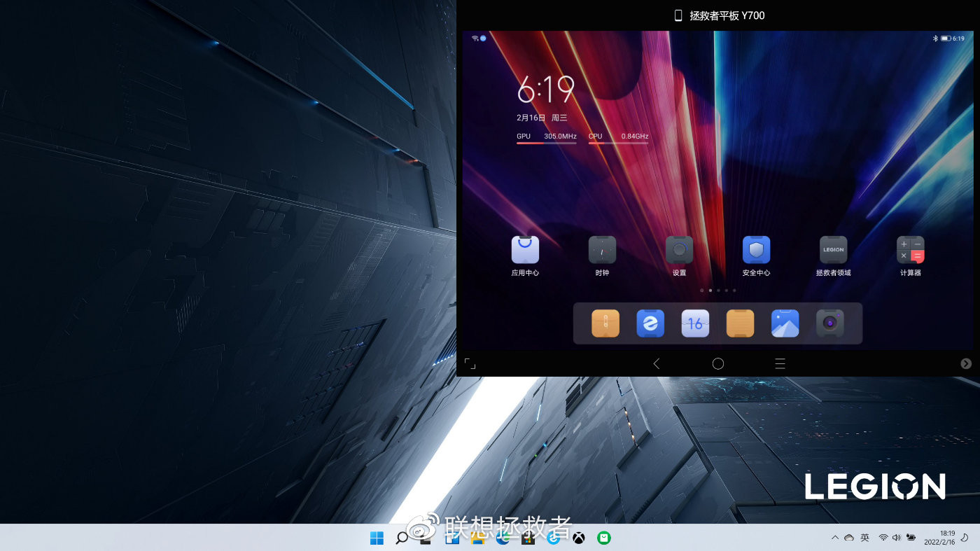This screenshot has width=980, height=551.
Task: Expand the hidden system tray icons
Action: (834, 538)
